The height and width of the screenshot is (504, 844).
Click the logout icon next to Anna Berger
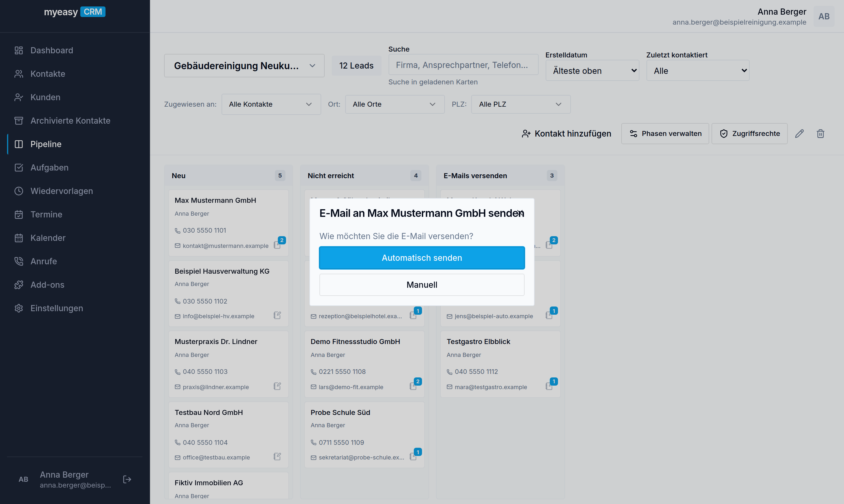point(127,479)
